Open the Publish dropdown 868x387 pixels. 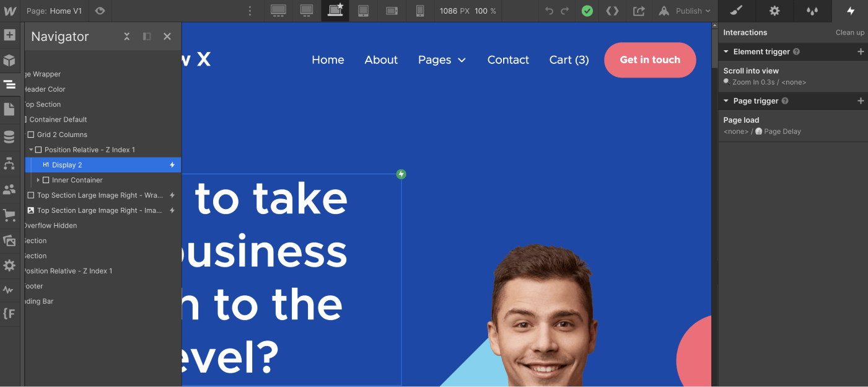tap(685, 11)
